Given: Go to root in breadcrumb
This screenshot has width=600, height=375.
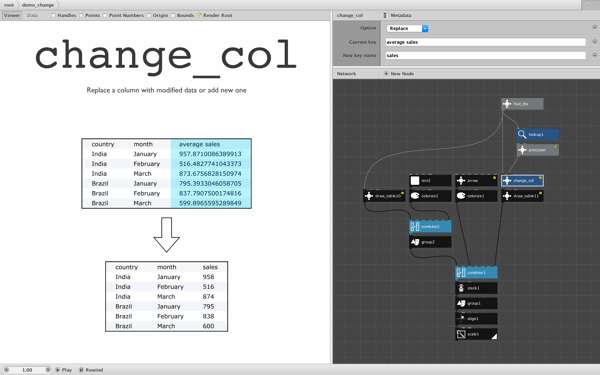Looking at the screenshot, I should click(9, 5).
